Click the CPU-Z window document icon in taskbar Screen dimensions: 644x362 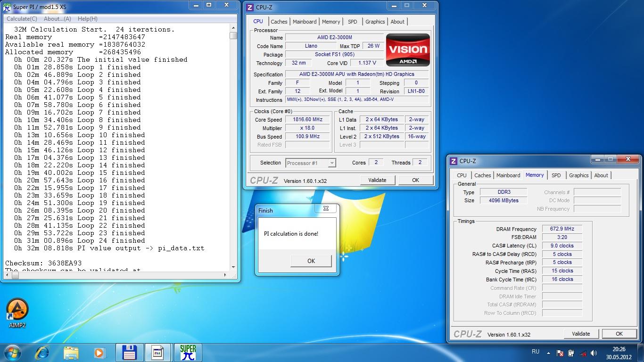pos(158,353)
